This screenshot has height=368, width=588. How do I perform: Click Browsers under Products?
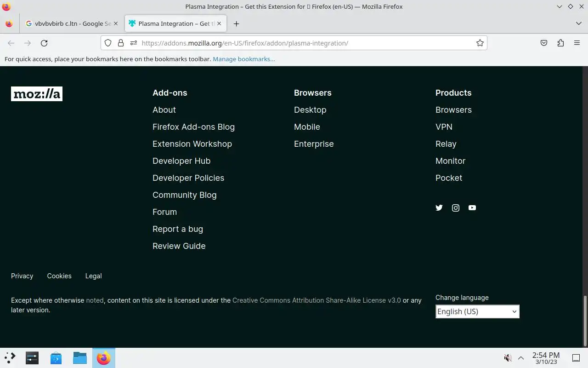pyautogui.click(x=453, y=110)
